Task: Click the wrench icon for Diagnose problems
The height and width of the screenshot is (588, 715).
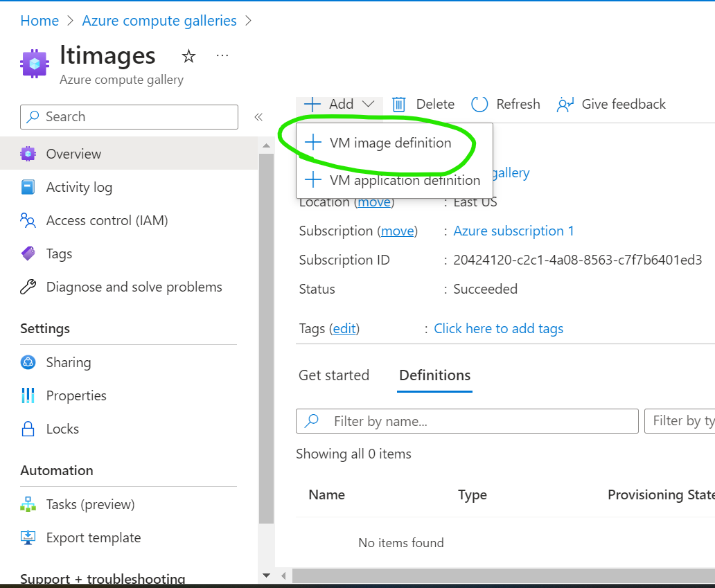Action: 28,287
